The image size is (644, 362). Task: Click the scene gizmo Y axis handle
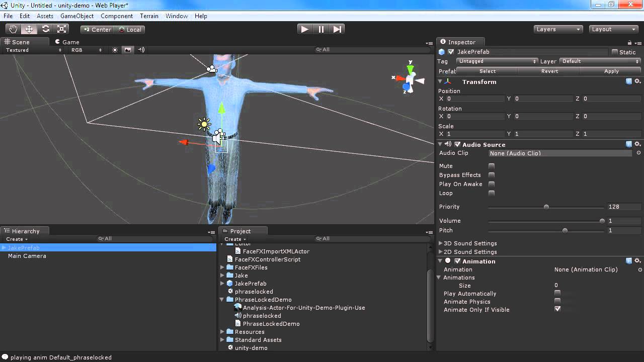pyautogui.click(x=410, y=68)
